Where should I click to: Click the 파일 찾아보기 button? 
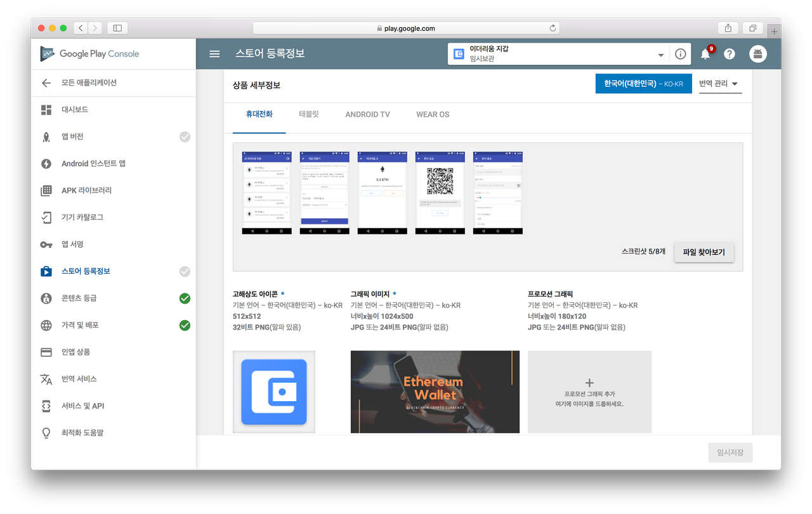click(x=704, y=252)
